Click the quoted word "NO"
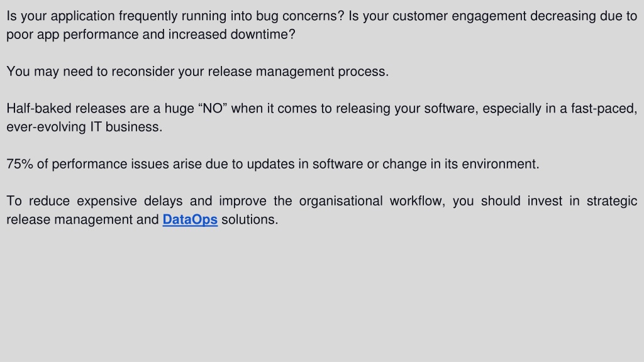644x362 pixels. (x=213, y=108)
